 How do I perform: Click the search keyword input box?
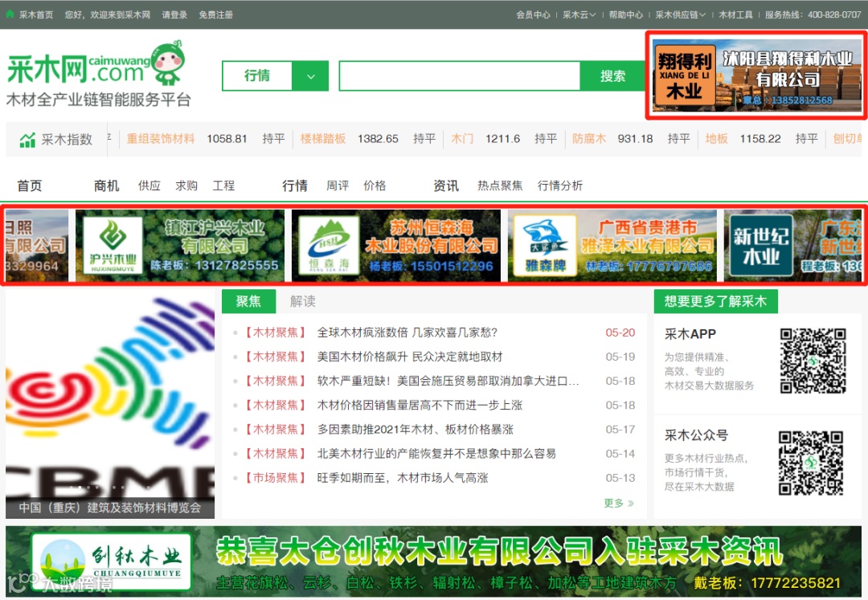click(460, 76)
